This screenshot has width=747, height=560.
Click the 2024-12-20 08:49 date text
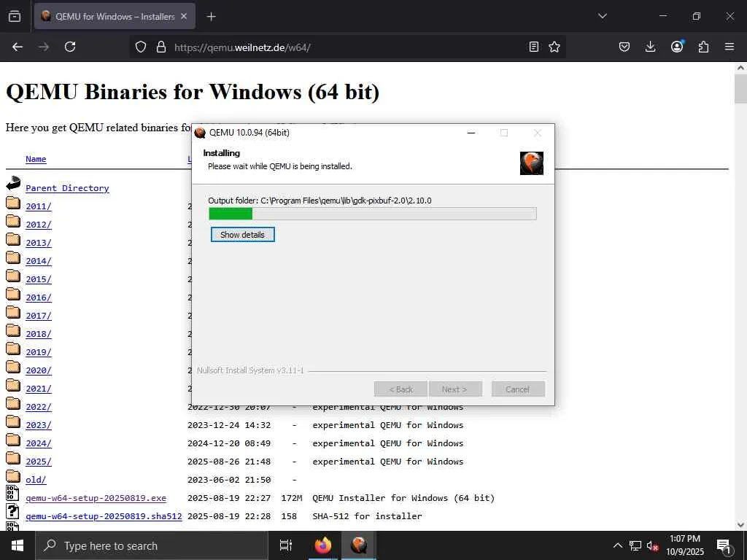229,443
